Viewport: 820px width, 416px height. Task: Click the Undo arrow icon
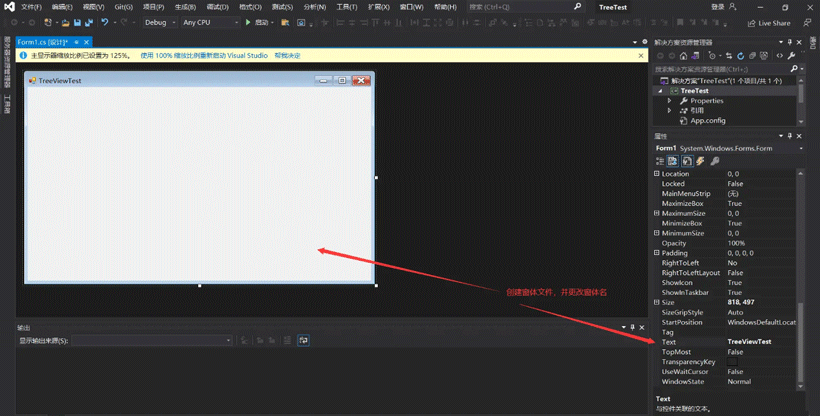coord(104,22)
